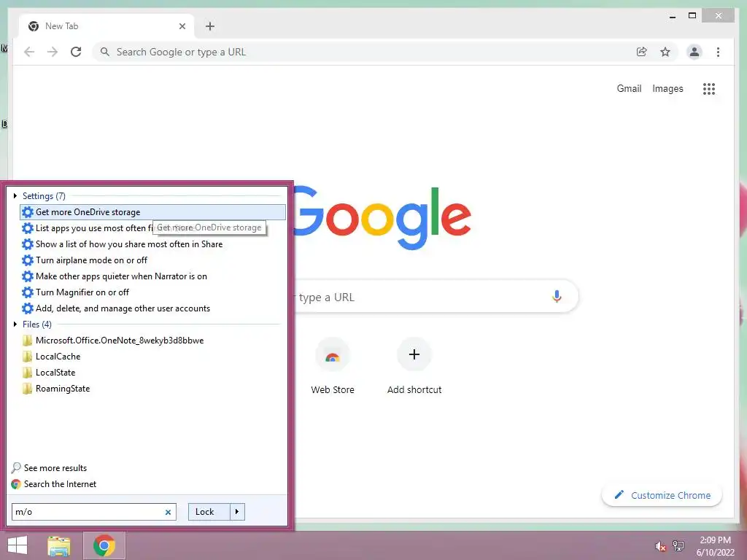Click the Windows Start button
The width and height of the screenshot is (747, 560).
(18, 545)
